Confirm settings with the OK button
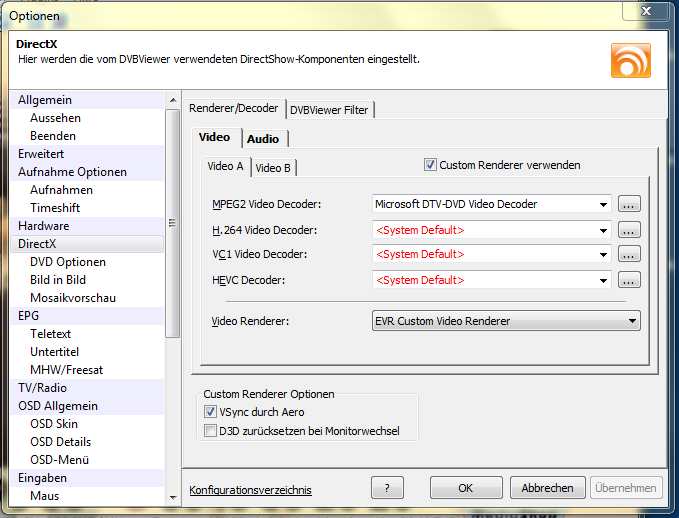This screenshot has width=679, height=518. [465, 488]
